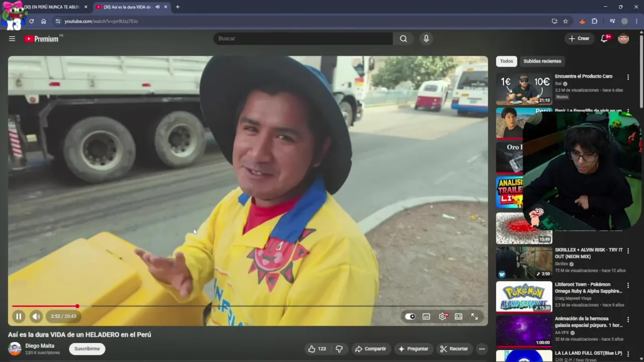The height and width of the screenshot is (362, 644).
Task: Open Diego Malta channel link
Action: click(x=40, y=346)
